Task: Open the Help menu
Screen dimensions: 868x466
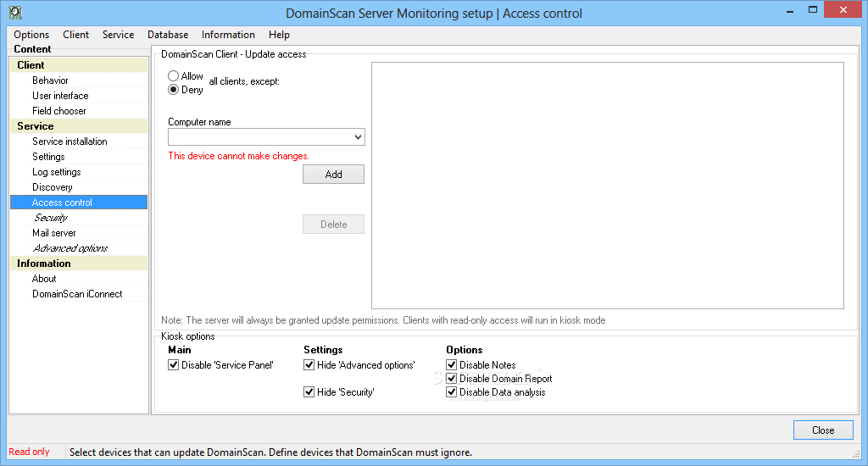Action: click(x=279, y=34)
